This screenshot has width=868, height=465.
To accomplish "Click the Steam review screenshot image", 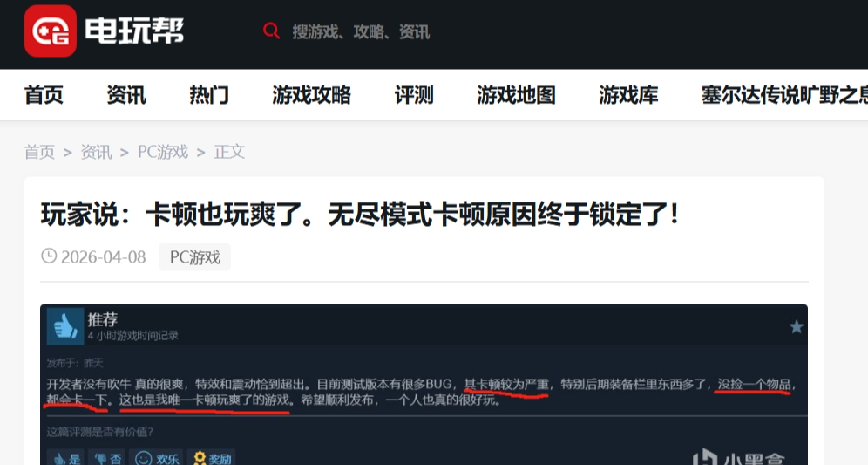I will [424, 385].
